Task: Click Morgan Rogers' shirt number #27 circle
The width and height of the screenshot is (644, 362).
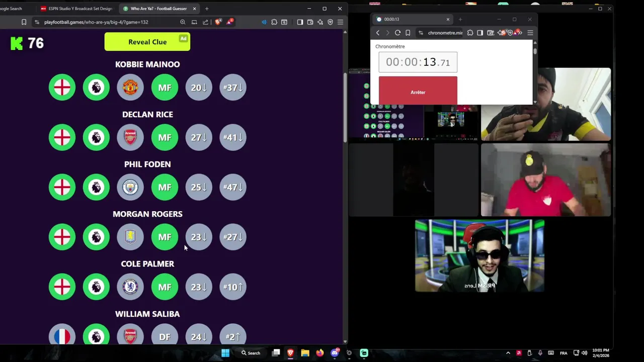Action: coord(233,237)
